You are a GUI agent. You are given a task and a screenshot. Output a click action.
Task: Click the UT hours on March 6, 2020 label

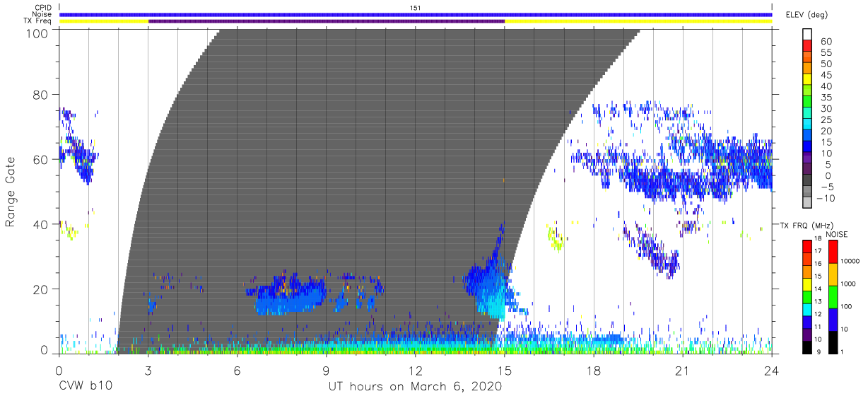pos(415,387)
